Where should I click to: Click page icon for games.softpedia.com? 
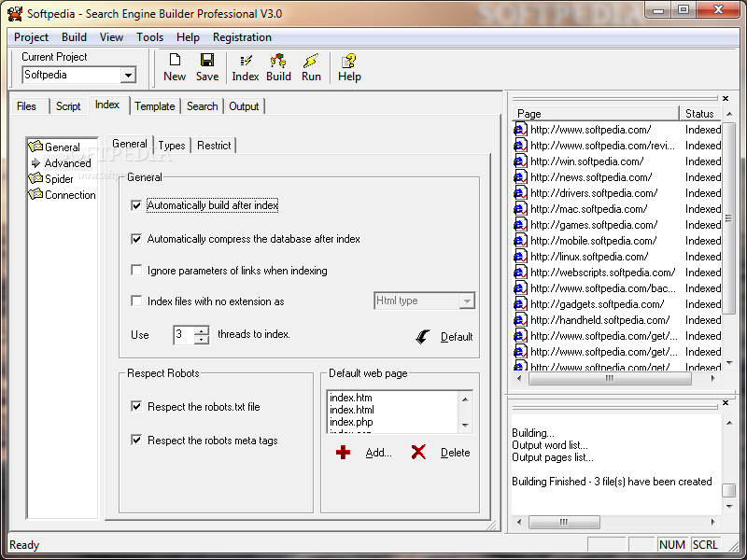pyautogui.click(x=520, y=225)
